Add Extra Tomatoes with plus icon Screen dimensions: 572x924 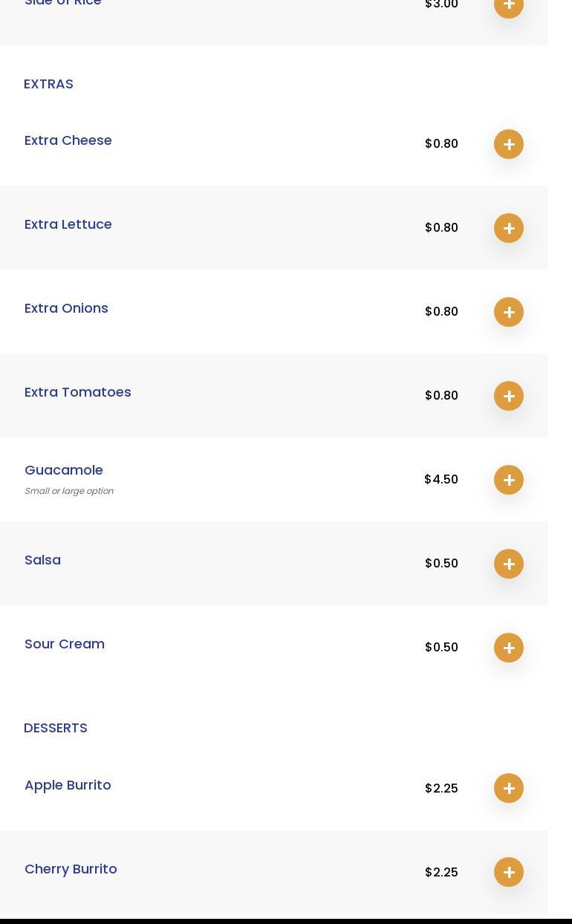[x=509, y=396]
